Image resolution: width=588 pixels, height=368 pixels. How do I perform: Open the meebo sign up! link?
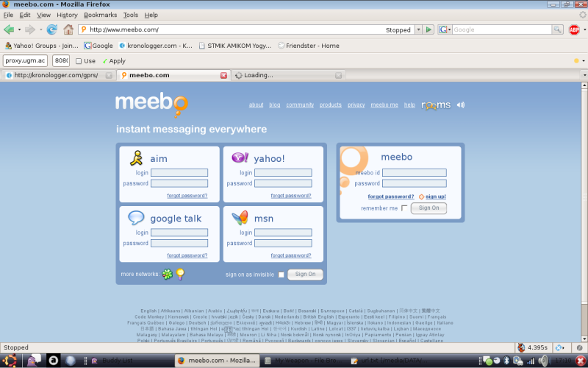point(435,197)
